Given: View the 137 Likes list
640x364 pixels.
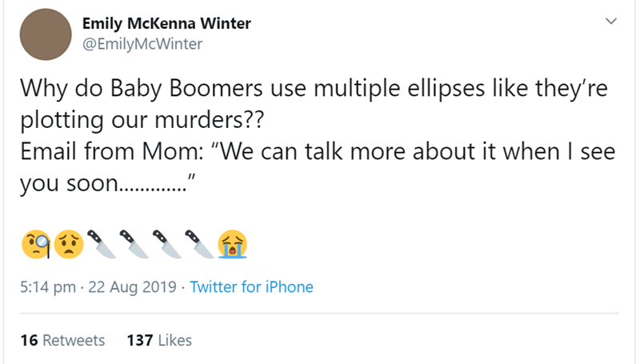Looking at the screenshot, I should coord(159,340).
